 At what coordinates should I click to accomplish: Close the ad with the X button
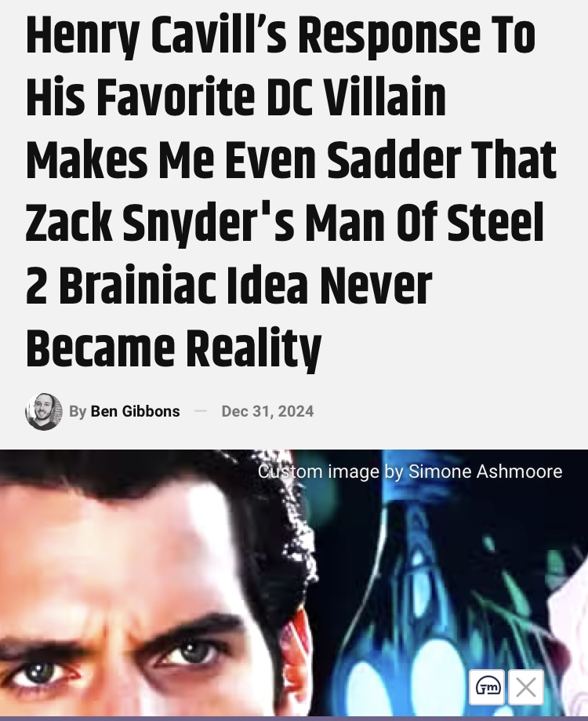coord(526,687)
